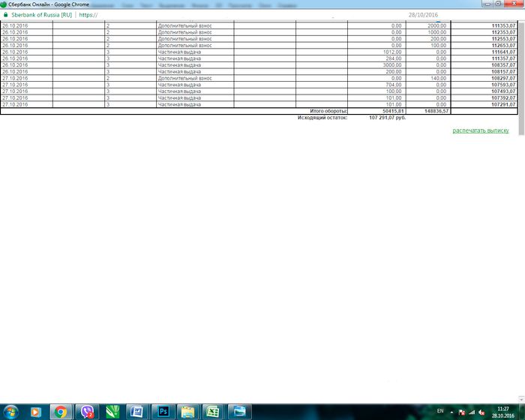Click total credit turnover 148836,57

(x=436, y=111)
